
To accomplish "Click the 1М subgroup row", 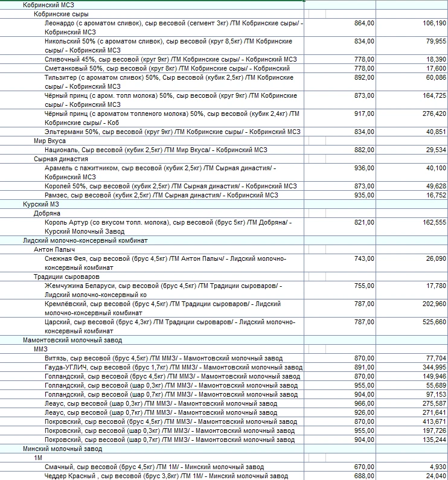I will 38,458.
